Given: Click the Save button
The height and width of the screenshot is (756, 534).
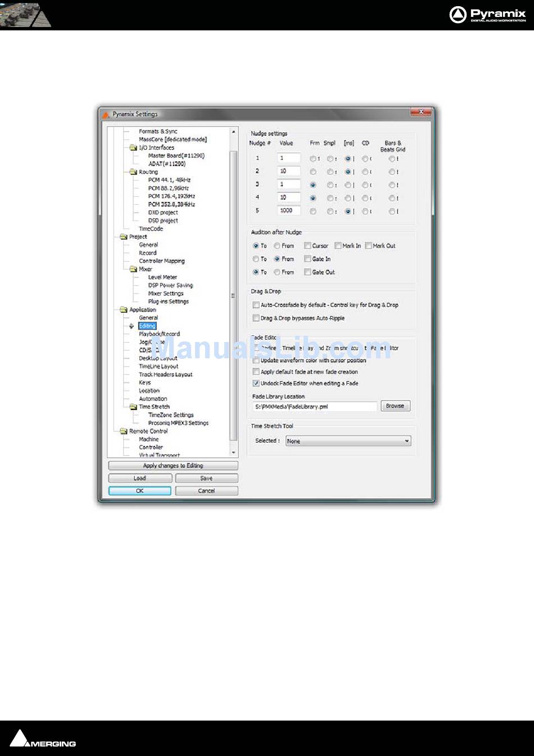Looking at the screenshot, I should [x=206, y=478].
